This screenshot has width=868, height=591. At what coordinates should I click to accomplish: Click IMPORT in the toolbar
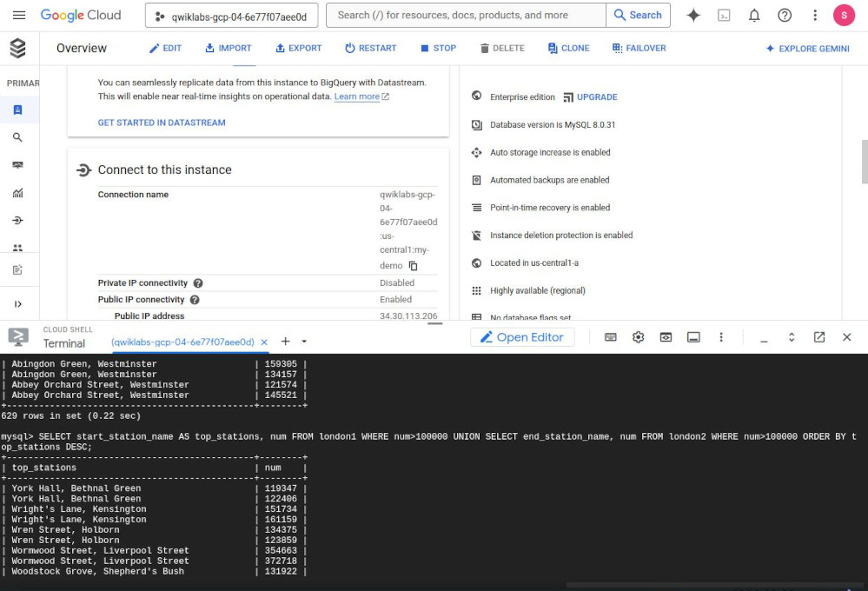228,48
